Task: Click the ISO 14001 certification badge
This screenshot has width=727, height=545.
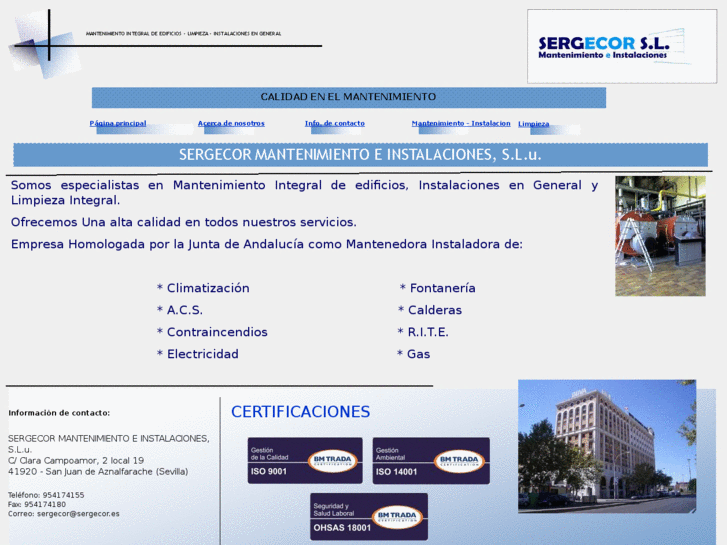Action: 431,461
